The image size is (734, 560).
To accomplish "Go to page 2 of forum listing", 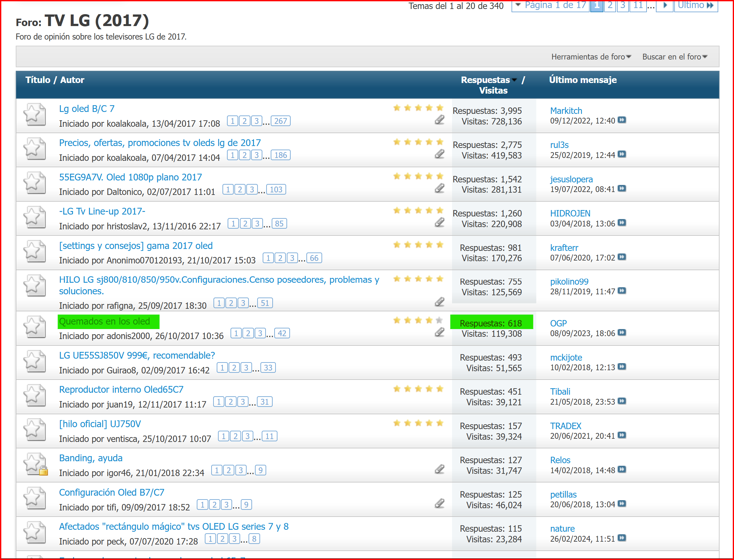I will (x=610, y=5).
